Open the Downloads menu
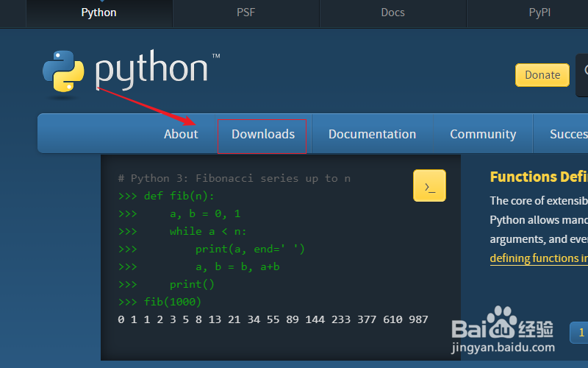The image size is (588, 368). (263, 134)
